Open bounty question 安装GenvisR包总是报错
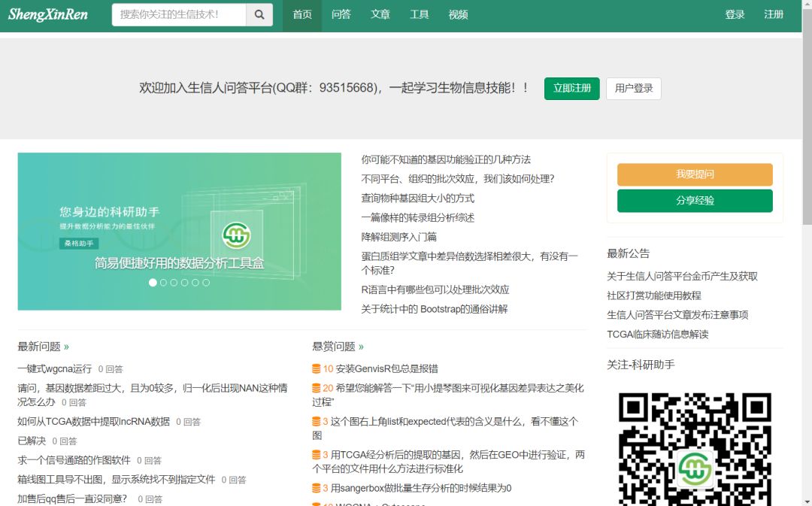This screenshot has width=812, height=506. coord(387,368)
